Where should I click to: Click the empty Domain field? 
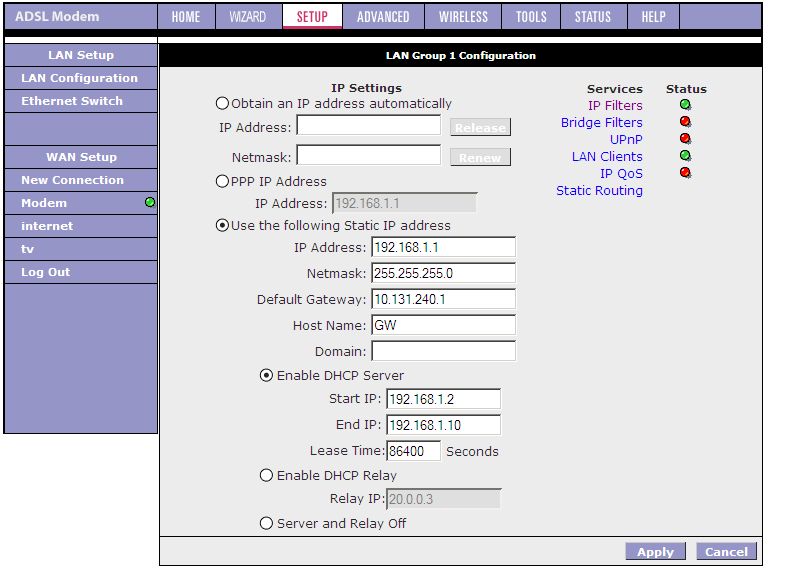[x=443, y=351]
